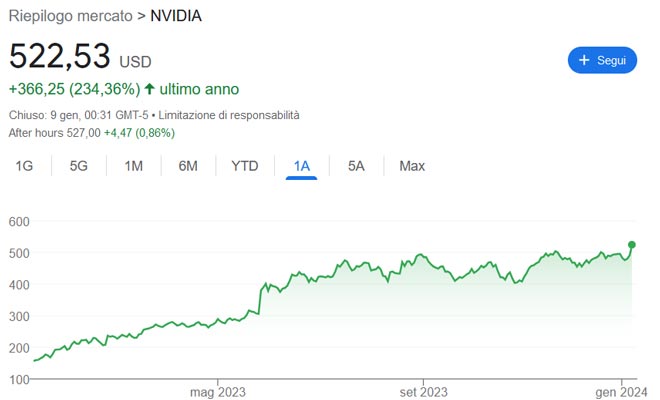Open the 5A five-year range tab
Screen dimensions: 660x400
pos(356,166)
